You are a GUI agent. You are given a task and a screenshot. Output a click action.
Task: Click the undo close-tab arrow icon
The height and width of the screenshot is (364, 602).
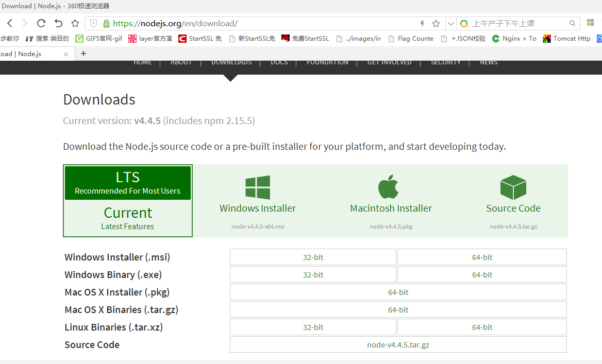(x=58, y=23)
